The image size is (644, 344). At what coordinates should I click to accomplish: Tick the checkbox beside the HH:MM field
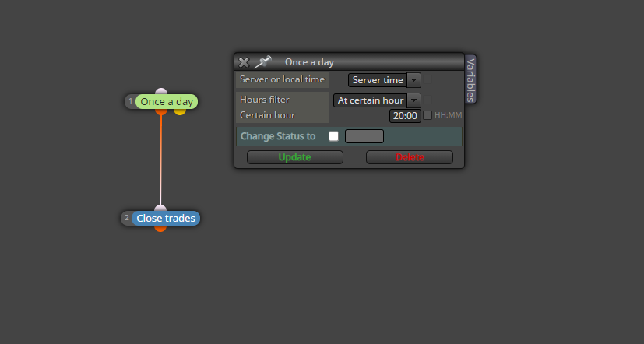[x=428, y=115]
